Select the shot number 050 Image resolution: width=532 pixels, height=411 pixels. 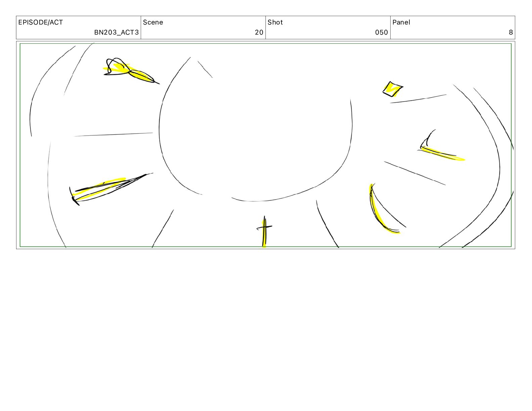pos(382,32)
